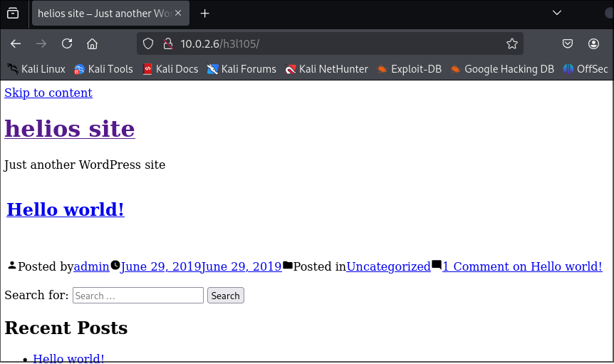
Task: Open a new tab with plus button
Action: click(205, 14)
